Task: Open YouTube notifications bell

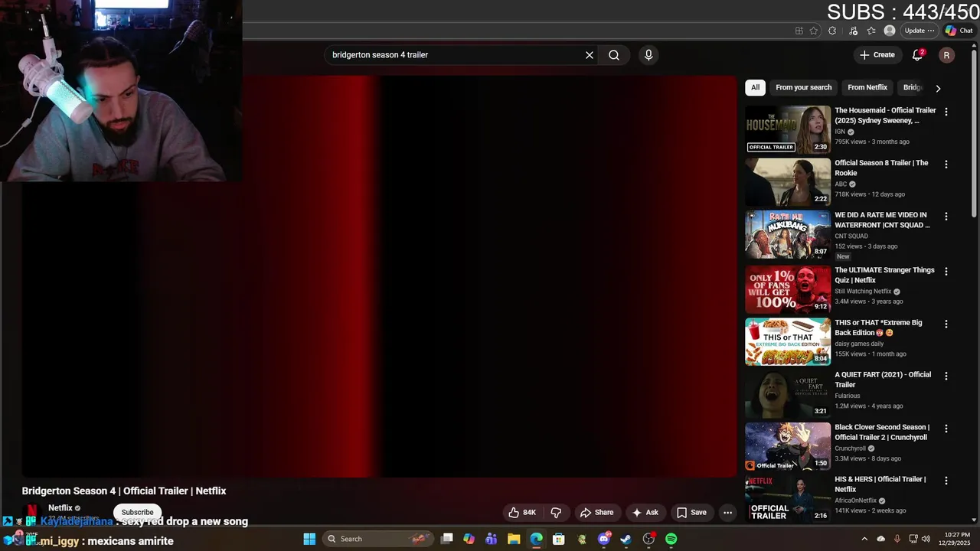Action: click(917, 55)
